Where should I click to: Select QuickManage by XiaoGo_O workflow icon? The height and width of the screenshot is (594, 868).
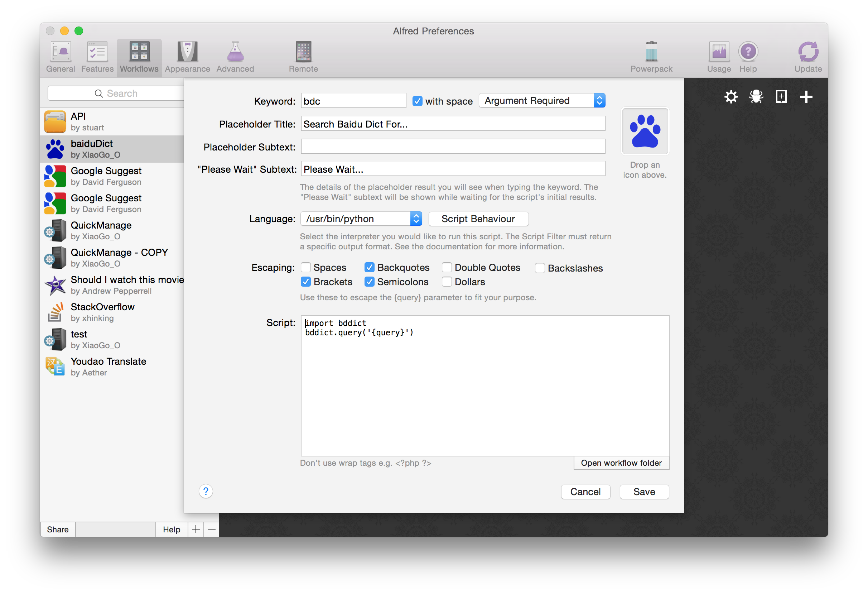(55, 230)
